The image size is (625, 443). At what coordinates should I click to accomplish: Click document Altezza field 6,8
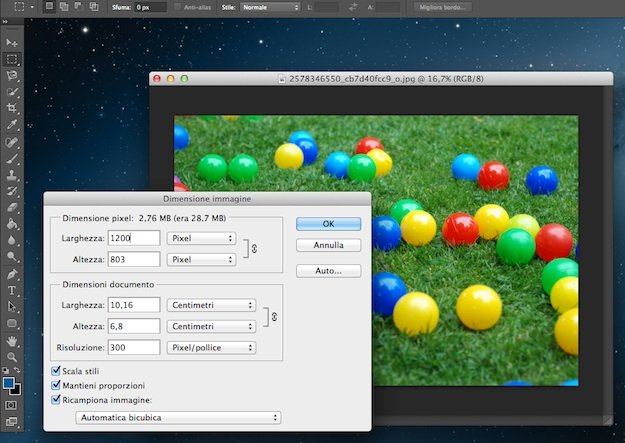tap(134, 326)
